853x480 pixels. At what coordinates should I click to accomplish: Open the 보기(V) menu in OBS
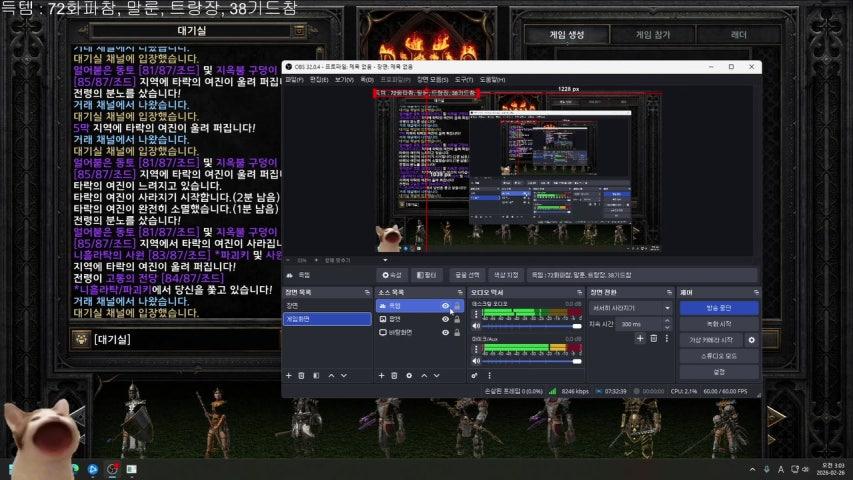344,80
